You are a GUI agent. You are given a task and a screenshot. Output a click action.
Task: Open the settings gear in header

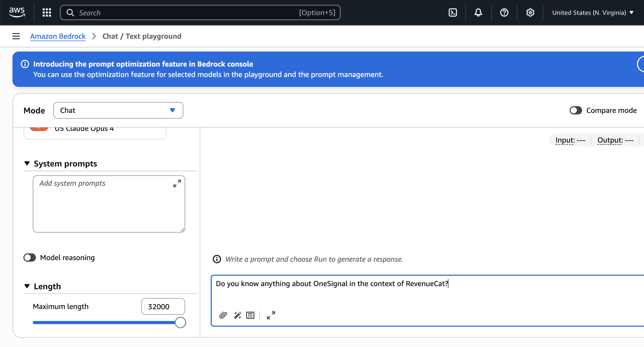(x=530, y=12)
